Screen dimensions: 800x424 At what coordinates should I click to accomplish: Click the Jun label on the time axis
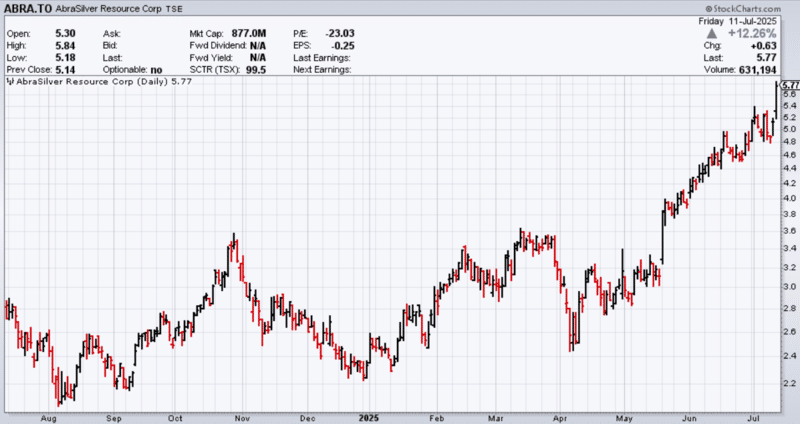click(x=689, y=418)
